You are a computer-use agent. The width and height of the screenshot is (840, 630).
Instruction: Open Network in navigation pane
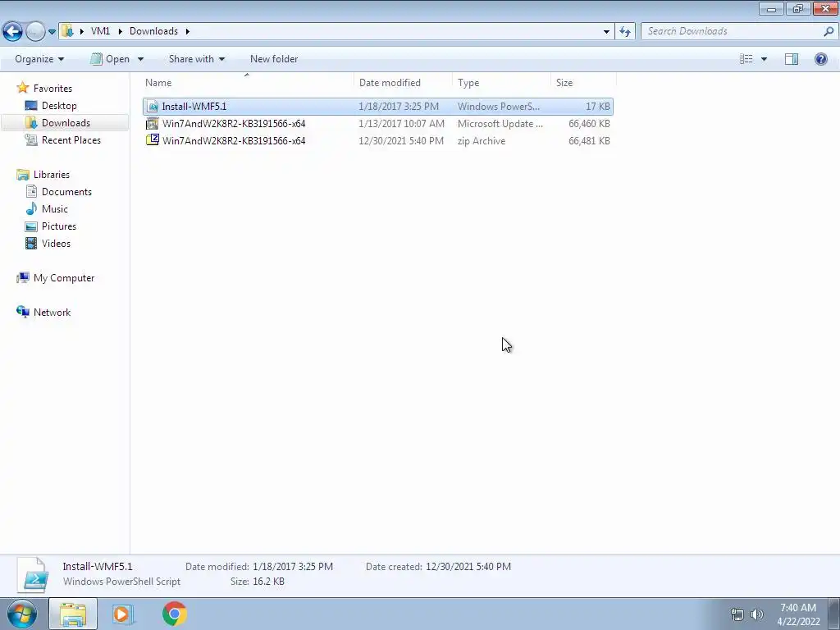52,313
